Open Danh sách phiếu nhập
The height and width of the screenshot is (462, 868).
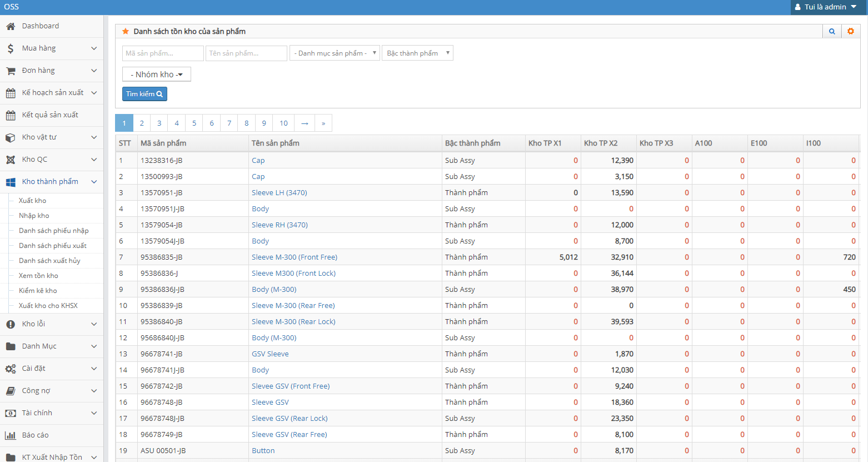tap(53, 231)
